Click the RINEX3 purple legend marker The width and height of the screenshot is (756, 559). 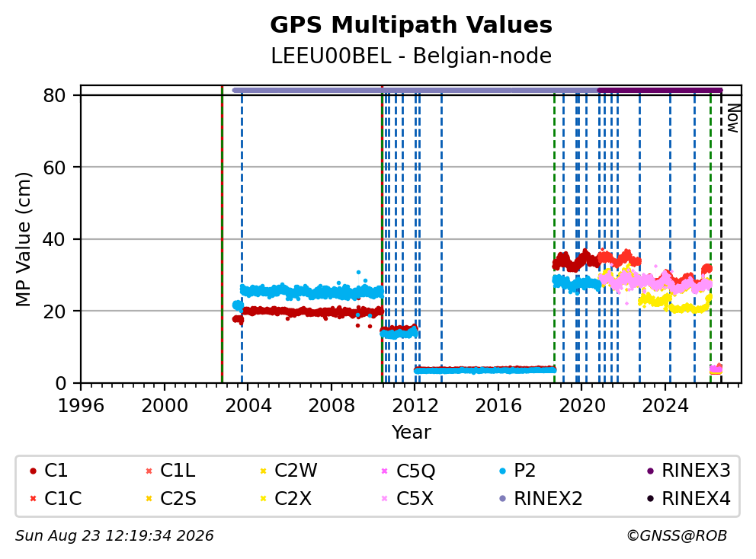coord(650,471)
